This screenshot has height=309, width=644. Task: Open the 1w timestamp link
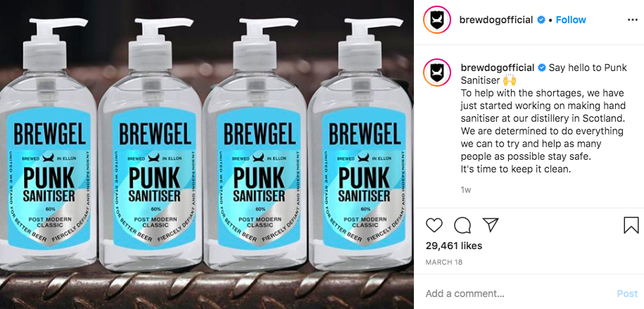(x=465, y=190)
